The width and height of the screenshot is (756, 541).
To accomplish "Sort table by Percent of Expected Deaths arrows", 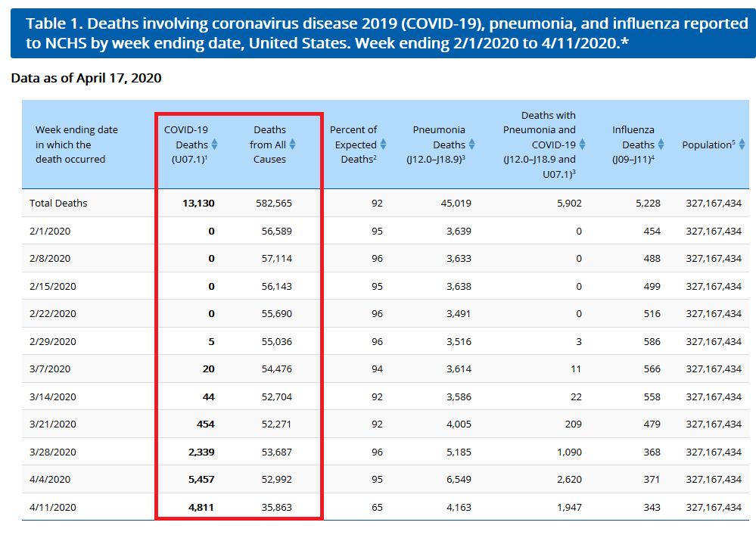I will 383,145.
